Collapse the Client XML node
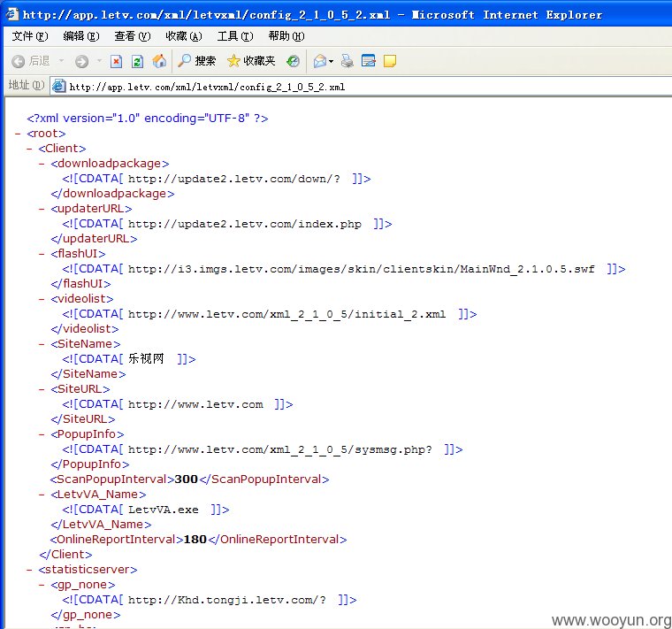672x629 pixels. pos(29,149)
